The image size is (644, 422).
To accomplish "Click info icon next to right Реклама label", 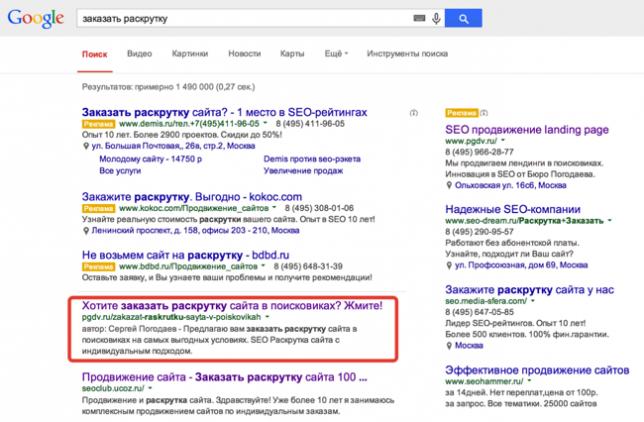I will [x=484, y=113].
